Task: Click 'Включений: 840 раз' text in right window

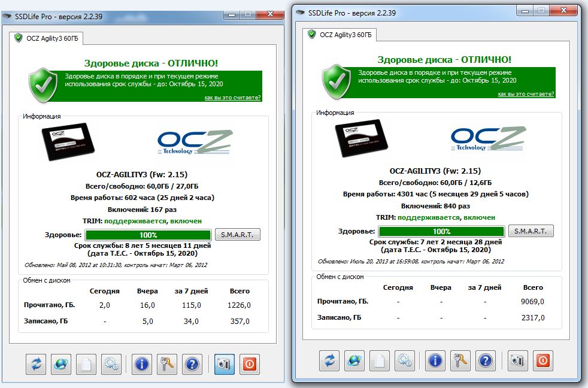Action: click(x=435, y=206)
